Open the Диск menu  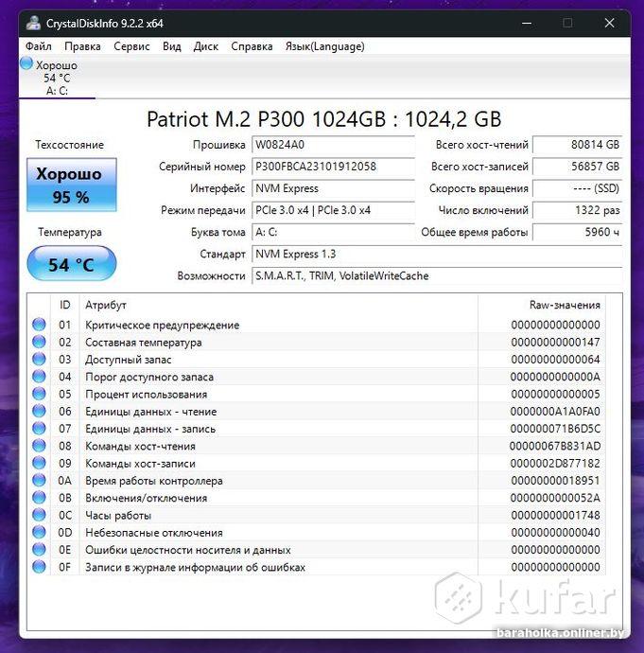(205, 46)
